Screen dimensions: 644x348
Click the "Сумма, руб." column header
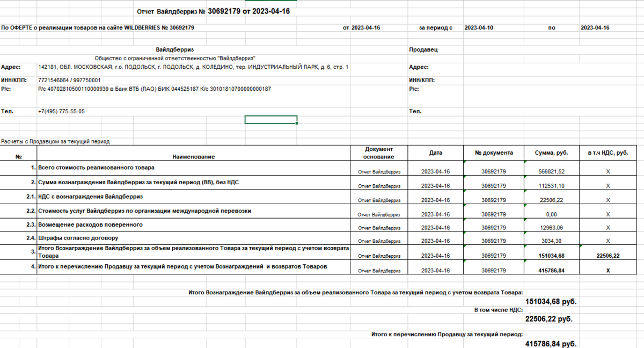(552, 153)
